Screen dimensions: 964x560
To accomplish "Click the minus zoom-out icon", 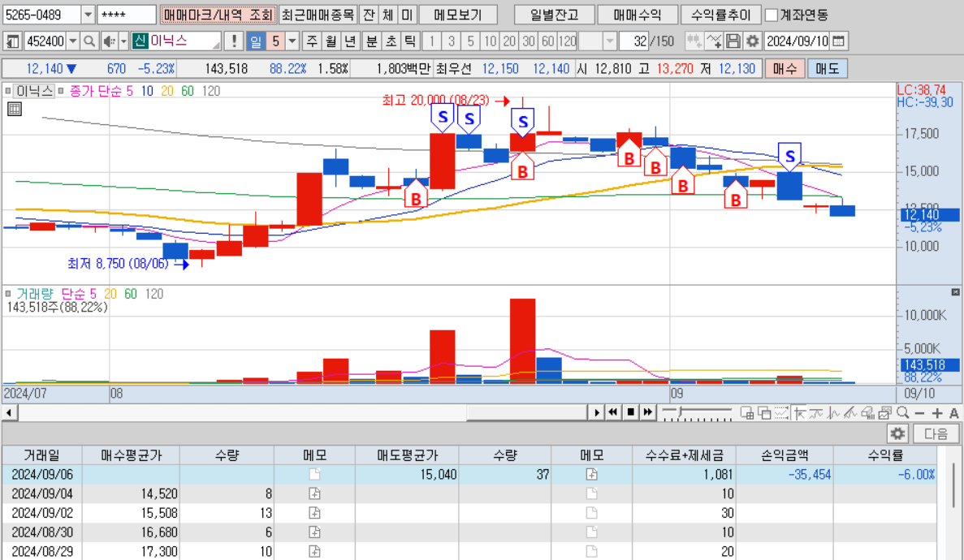I will pos(919,413).
